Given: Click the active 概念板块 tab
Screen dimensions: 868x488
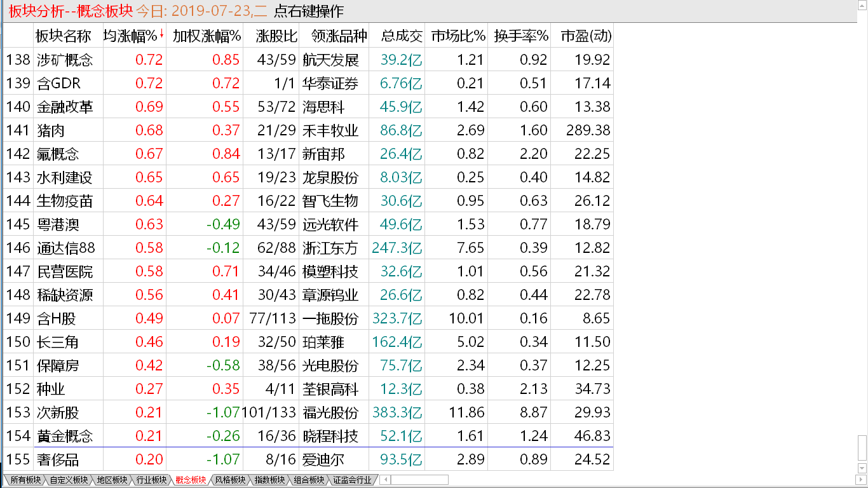Looking at the screenshot, I should coord(191,480).
